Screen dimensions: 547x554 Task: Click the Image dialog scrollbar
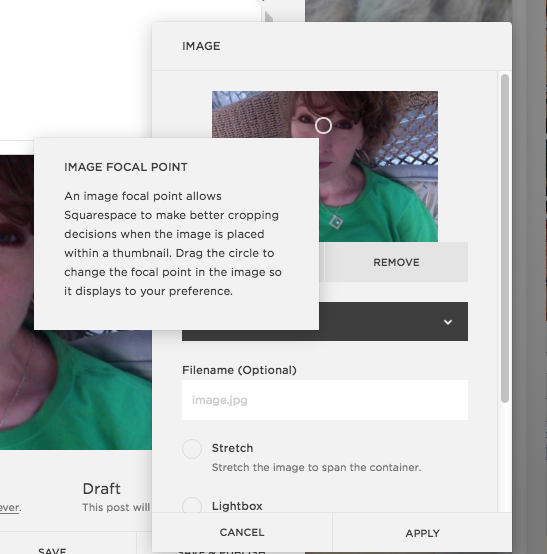click(x=505, y=238)
